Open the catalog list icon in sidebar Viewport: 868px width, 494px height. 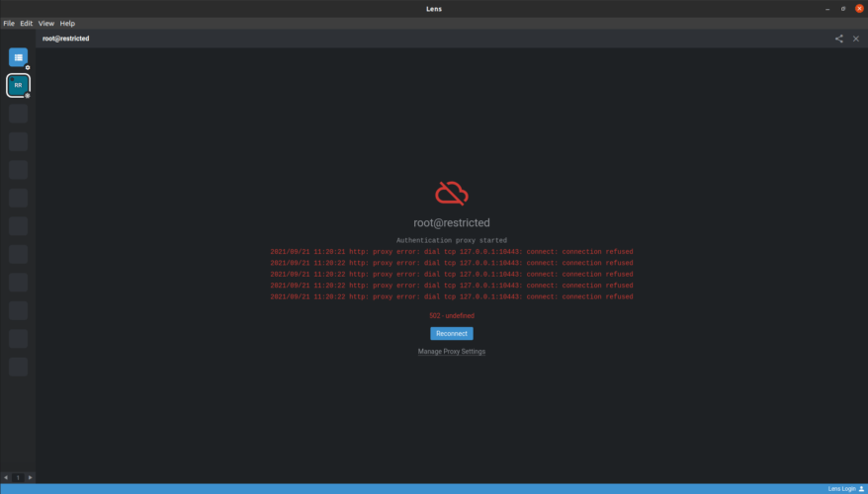18,57
